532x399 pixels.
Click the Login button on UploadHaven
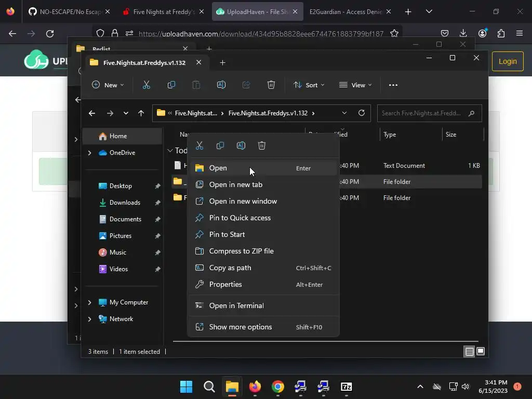point(508,61)
